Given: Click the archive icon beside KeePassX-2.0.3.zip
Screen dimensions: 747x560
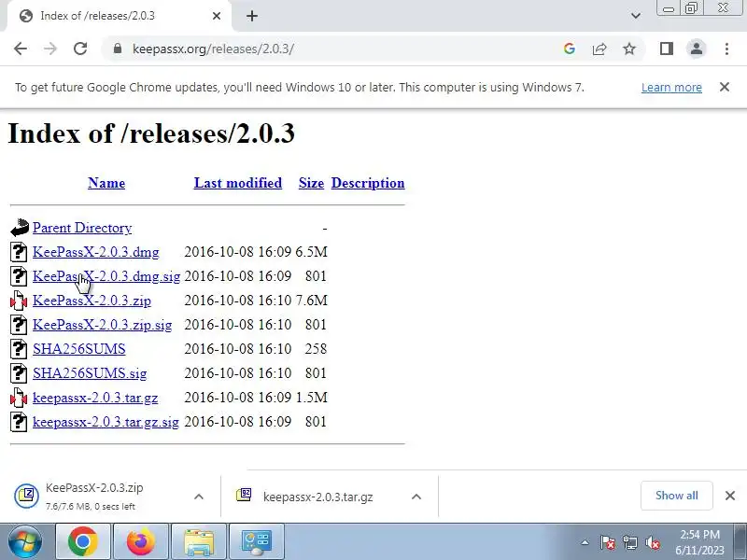Looking at the screenshot, I should 19,301.
